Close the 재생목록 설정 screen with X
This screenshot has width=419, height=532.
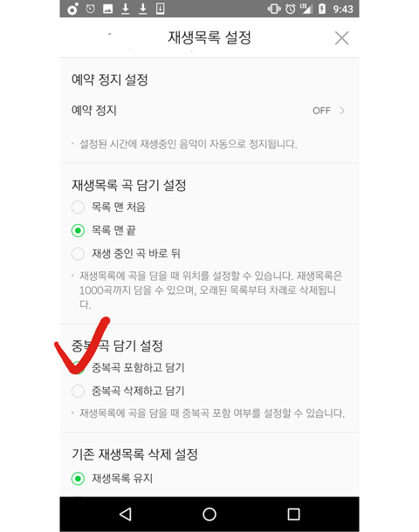(341, 38)
